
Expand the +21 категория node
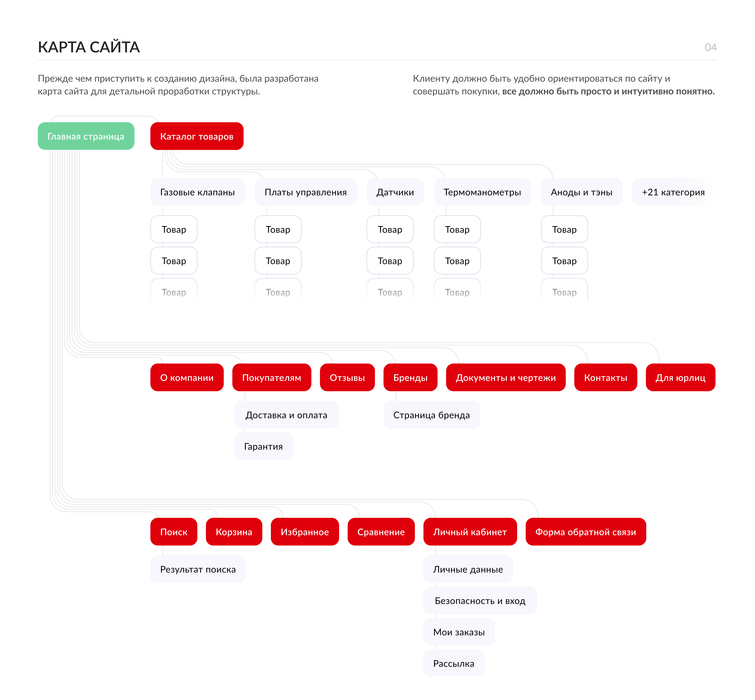[673, 192]
